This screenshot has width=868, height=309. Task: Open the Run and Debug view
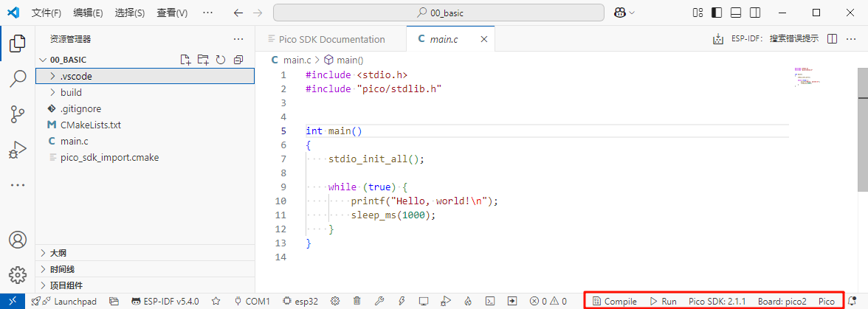17,150
